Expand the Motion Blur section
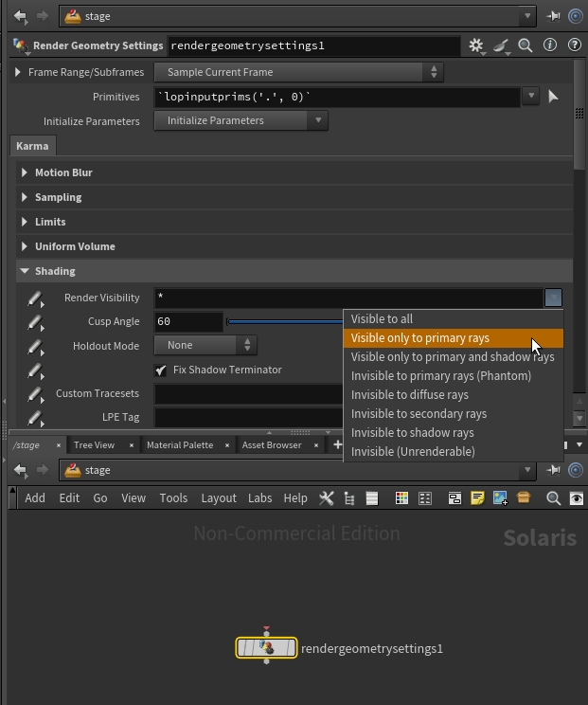The width and height of the screenshot is (588, 705). [63, 172]
